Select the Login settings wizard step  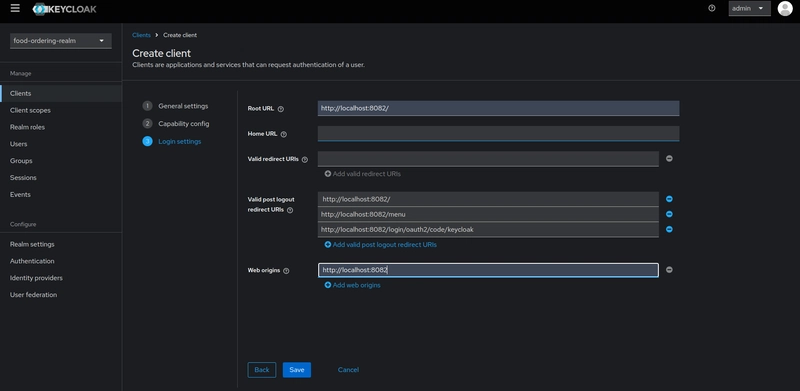(x=172, y=141)
